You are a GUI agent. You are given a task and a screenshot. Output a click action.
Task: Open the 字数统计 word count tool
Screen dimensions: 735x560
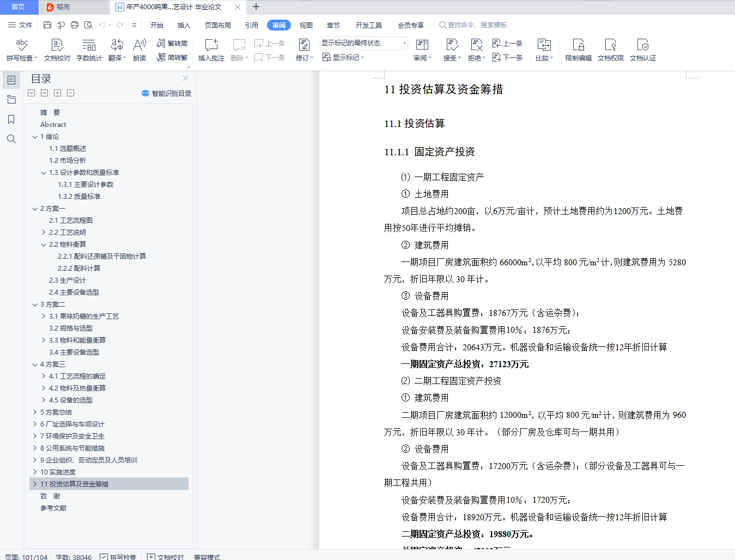click(x=89, y=50)
